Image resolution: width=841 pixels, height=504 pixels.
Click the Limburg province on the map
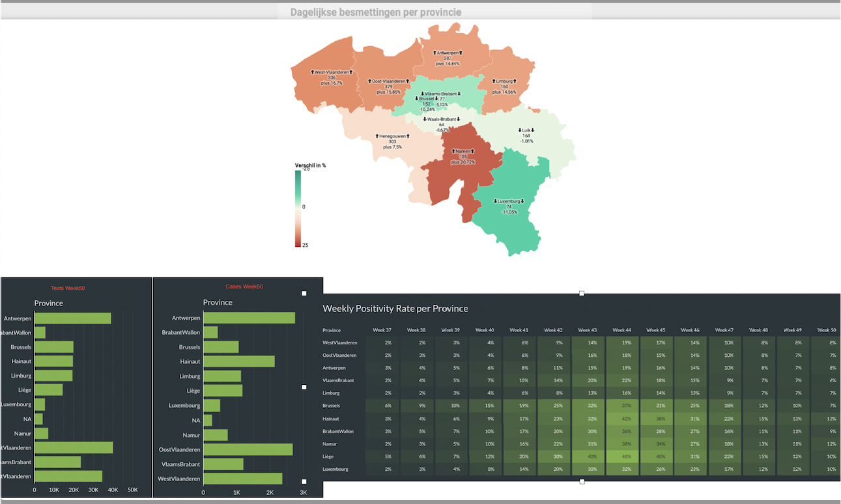[505, 86]
